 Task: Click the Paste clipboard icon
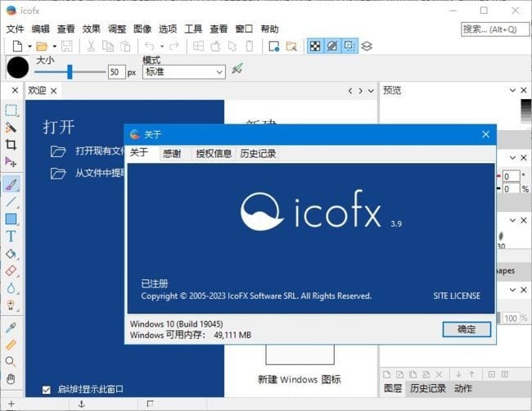click(x=125, y=46)
